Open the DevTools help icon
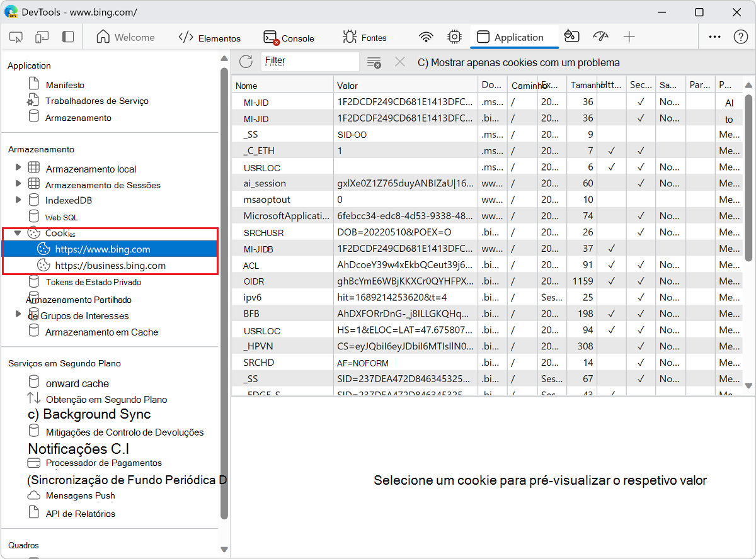This screenshot has height=559, width=756. [x=741, y=37]
